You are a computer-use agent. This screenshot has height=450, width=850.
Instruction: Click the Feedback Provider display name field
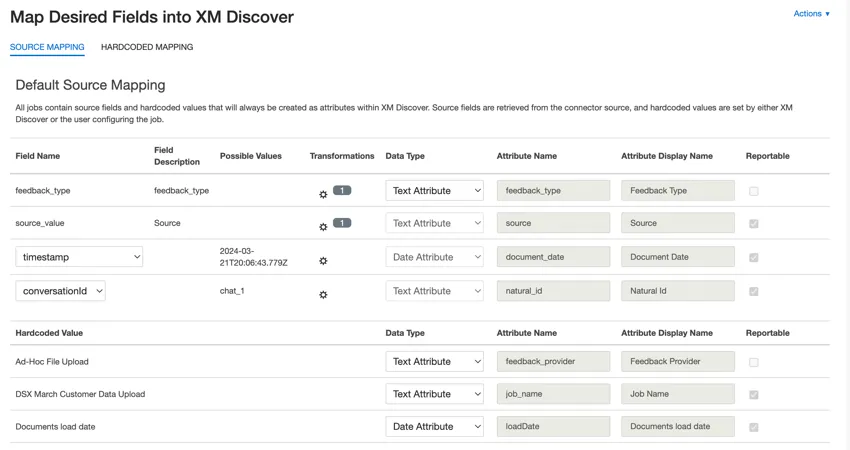coord(678,362)
